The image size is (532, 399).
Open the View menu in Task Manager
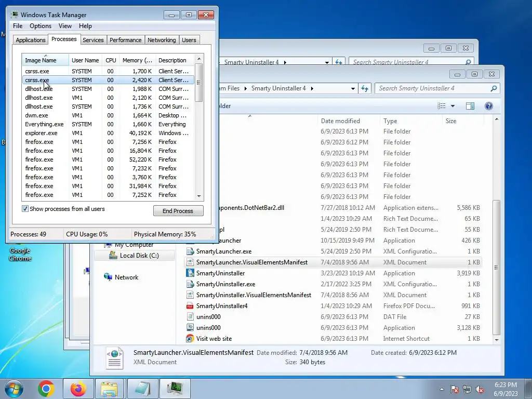tap(65, 26)
